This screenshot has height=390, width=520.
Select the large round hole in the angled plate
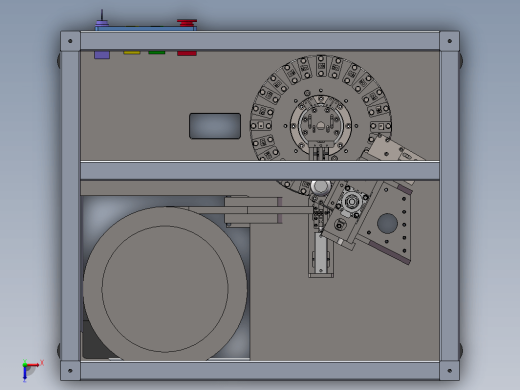pyautogui.click(x=387, y=223)
